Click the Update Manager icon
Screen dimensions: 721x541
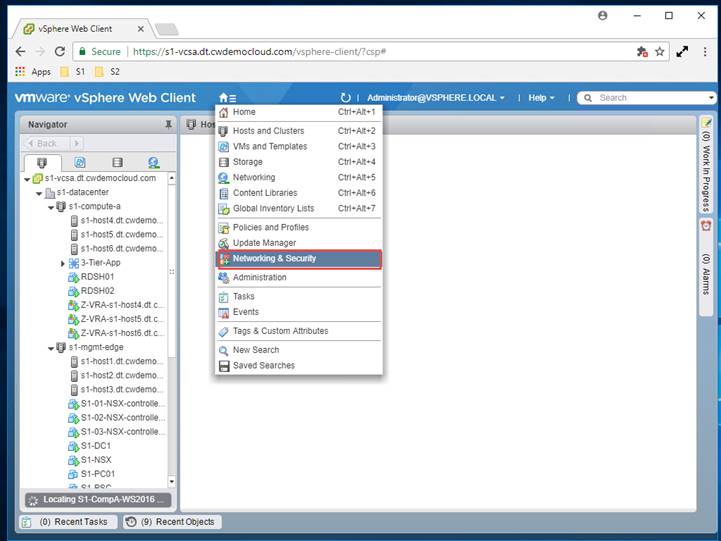tap(223, 243)
